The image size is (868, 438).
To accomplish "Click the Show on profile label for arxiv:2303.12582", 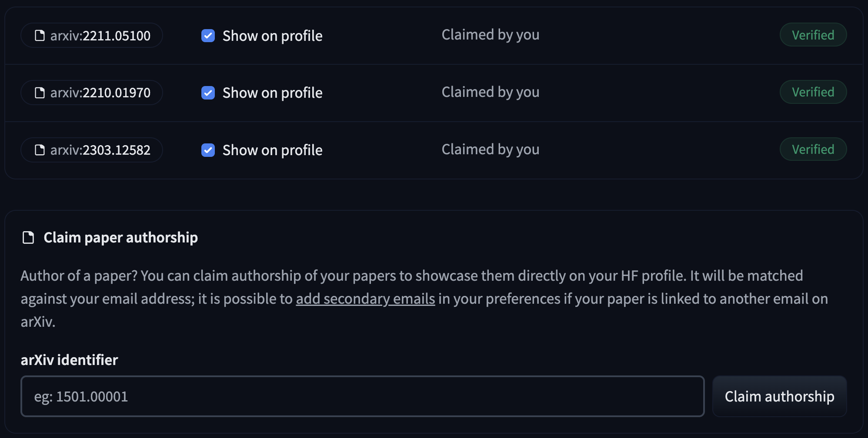I will [272, 150].
